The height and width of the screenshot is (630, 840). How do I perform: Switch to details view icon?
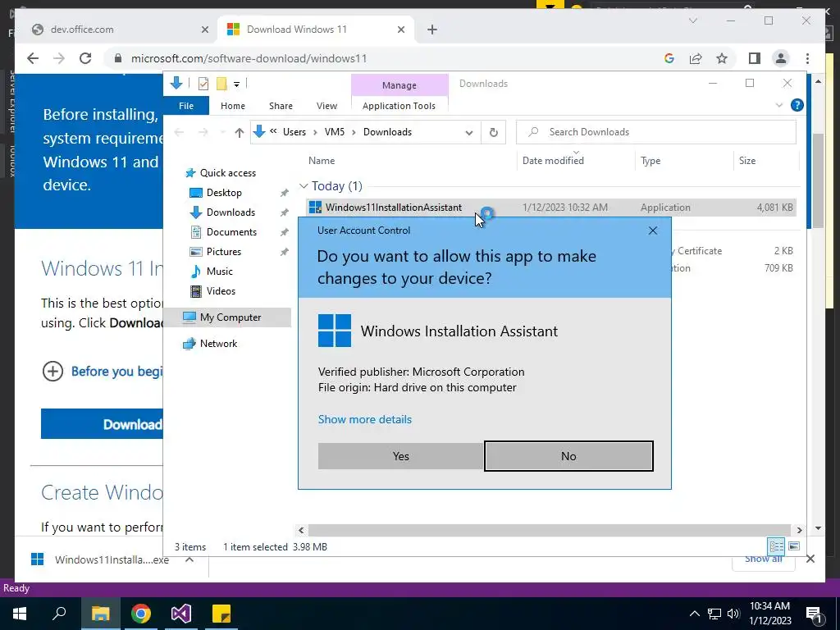(x=776, y=546)
